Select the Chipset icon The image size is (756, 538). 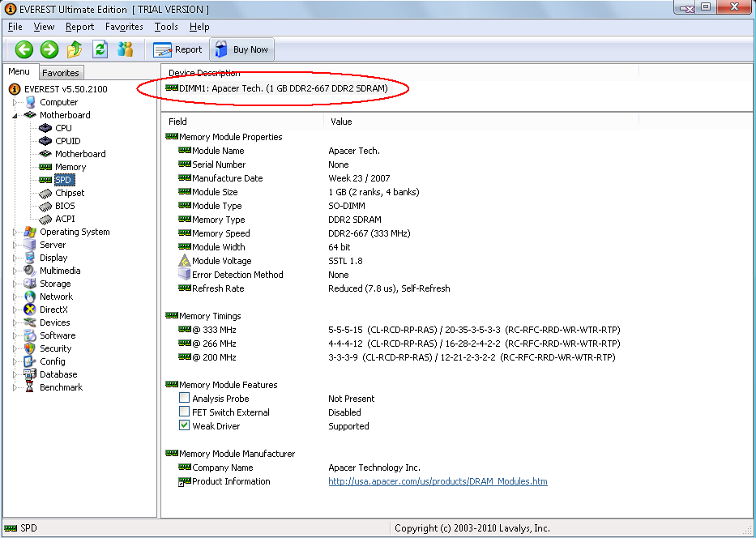[45, 194]
